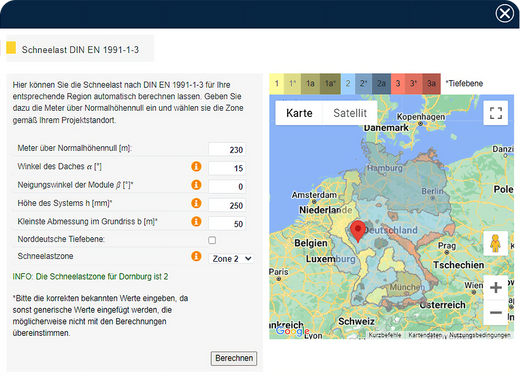Zoom out on the map

pyautogui.click(x=496, y=312)
